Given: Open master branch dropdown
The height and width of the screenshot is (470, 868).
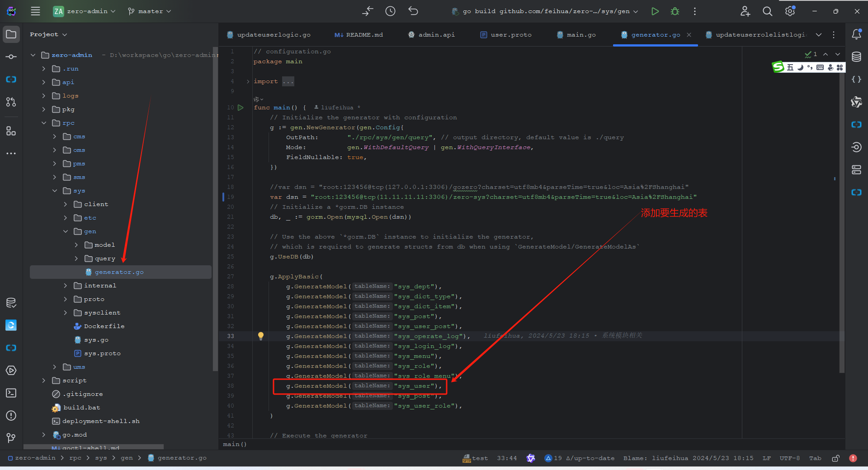Looking at the screenshot, I should coord(150,11).
